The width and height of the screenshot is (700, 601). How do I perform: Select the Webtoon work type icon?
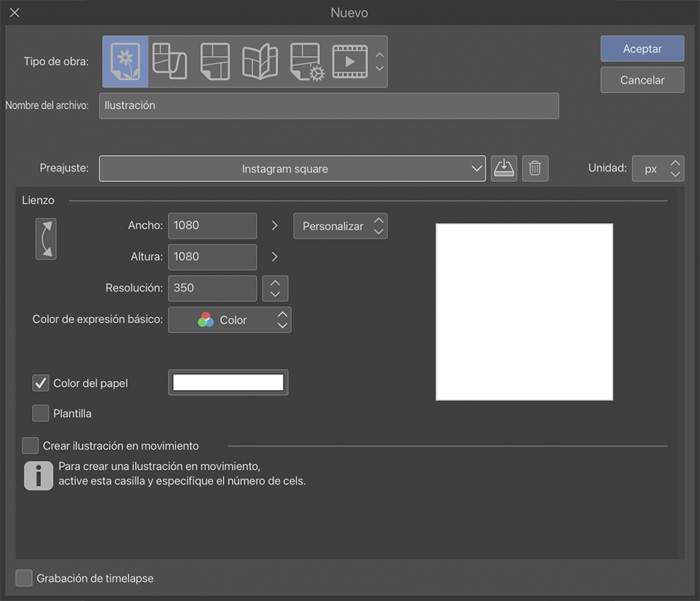coord(169,61)
